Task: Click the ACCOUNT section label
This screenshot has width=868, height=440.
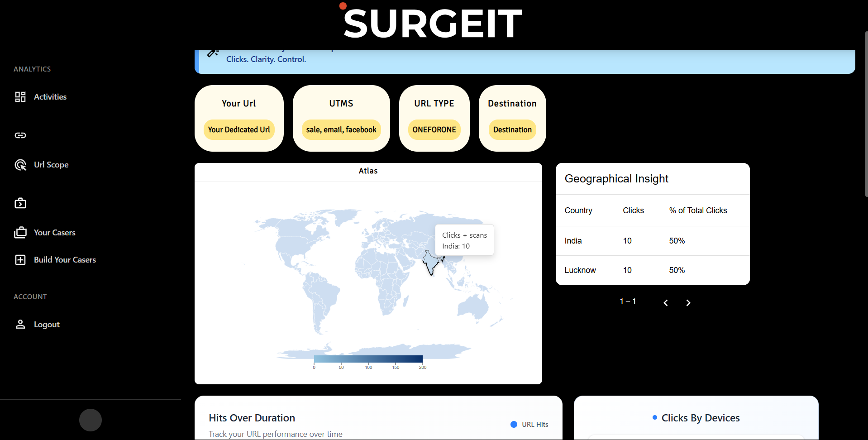Action: coord(30,297)
